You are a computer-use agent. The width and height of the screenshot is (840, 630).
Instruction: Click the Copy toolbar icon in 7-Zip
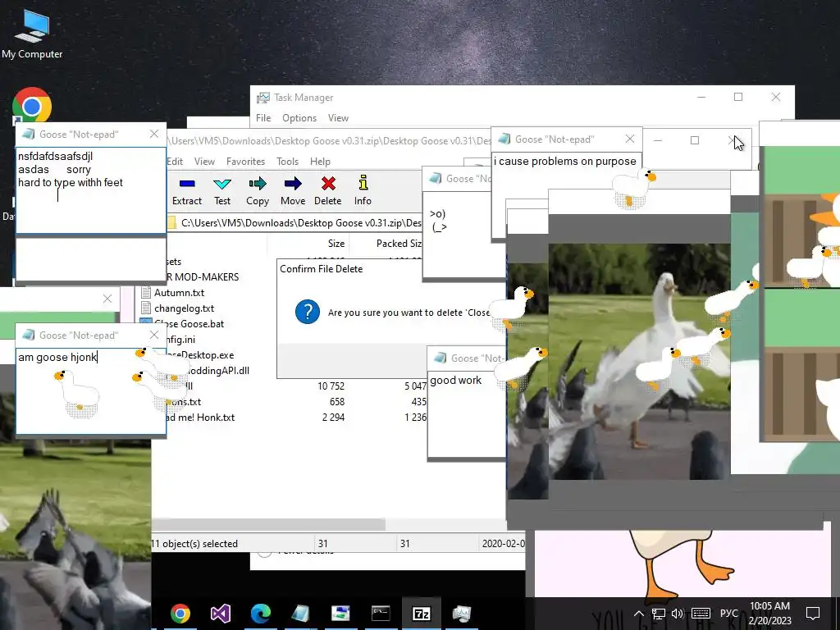coord(257,184)
